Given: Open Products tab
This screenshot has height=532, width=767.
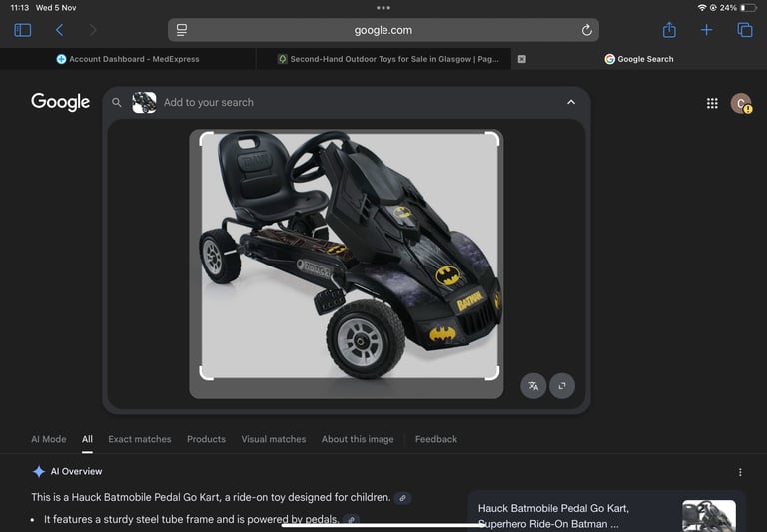Looking at the screenshot, I should click(206, 439).
